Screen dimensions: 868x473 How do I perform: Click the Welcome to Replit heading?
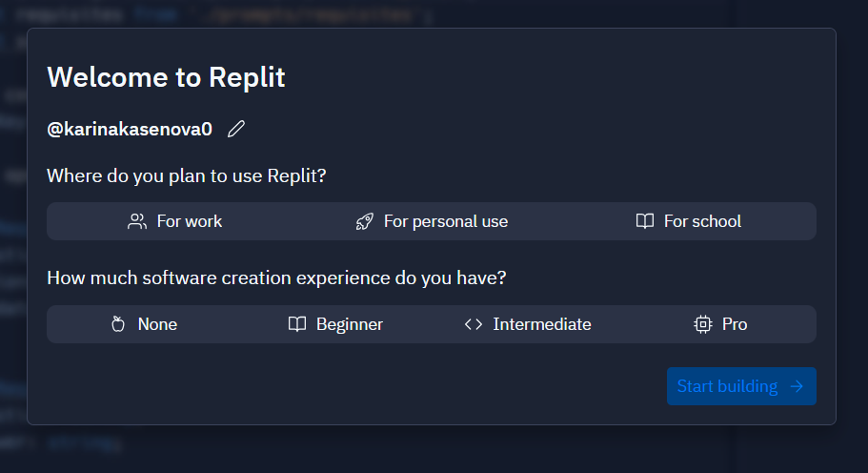pyautogui.click(x=166, y=77)
